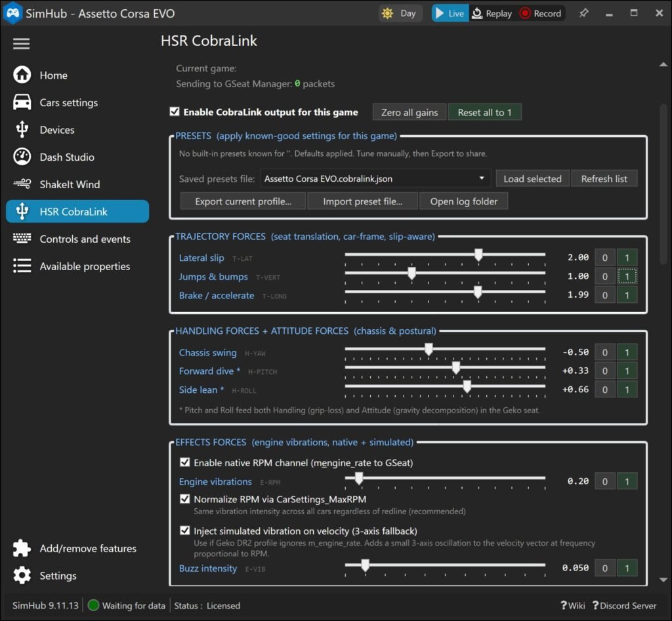Click the pin window icon
This screenshot has height=621, width=672.
pyautogui.click(x=583, y=13)
